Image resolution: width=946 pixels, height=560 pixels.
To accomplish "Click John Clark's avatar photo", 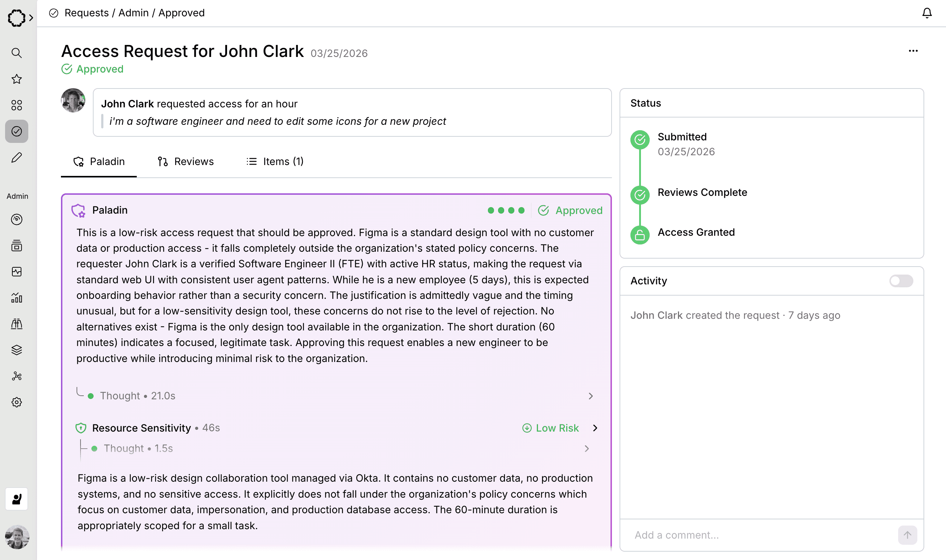I will (73, 100).
